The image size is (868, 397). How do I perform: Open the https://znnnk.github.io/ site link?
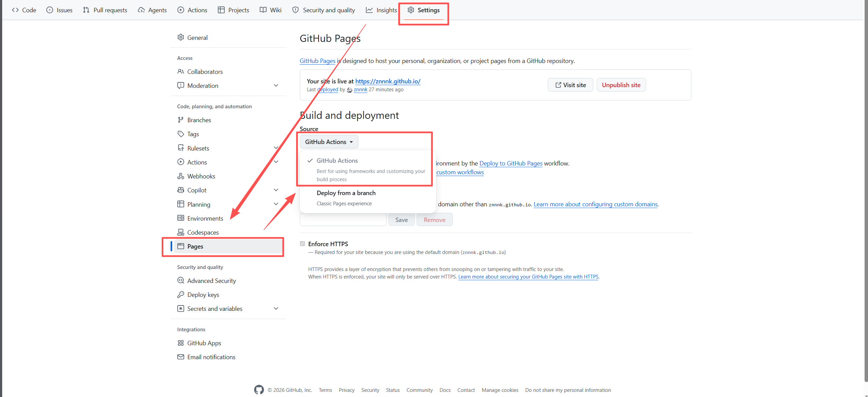(388, 81)
